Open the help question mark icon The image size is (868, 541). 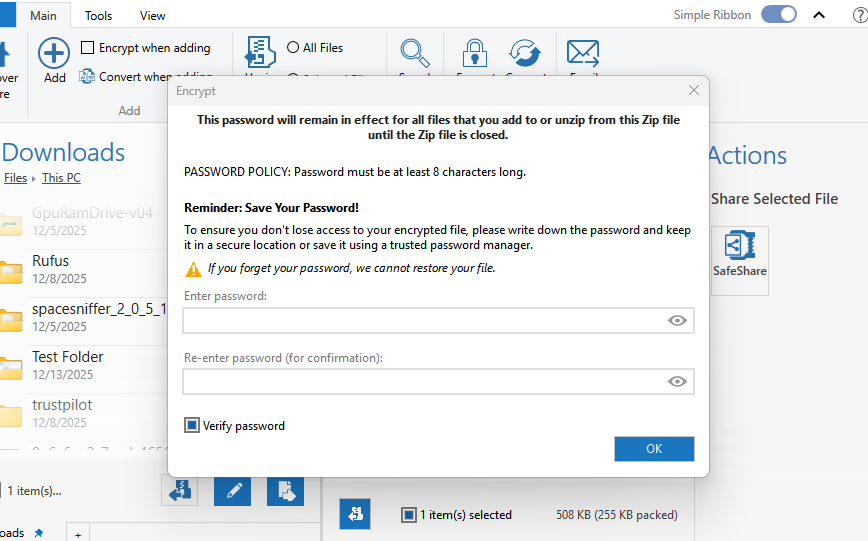[859, 15]
